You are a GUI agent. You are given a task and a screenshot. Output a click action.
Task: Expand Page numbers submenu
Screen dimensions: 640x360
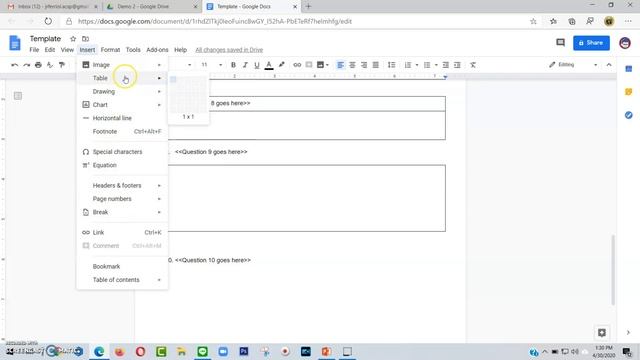coord(122,199)
